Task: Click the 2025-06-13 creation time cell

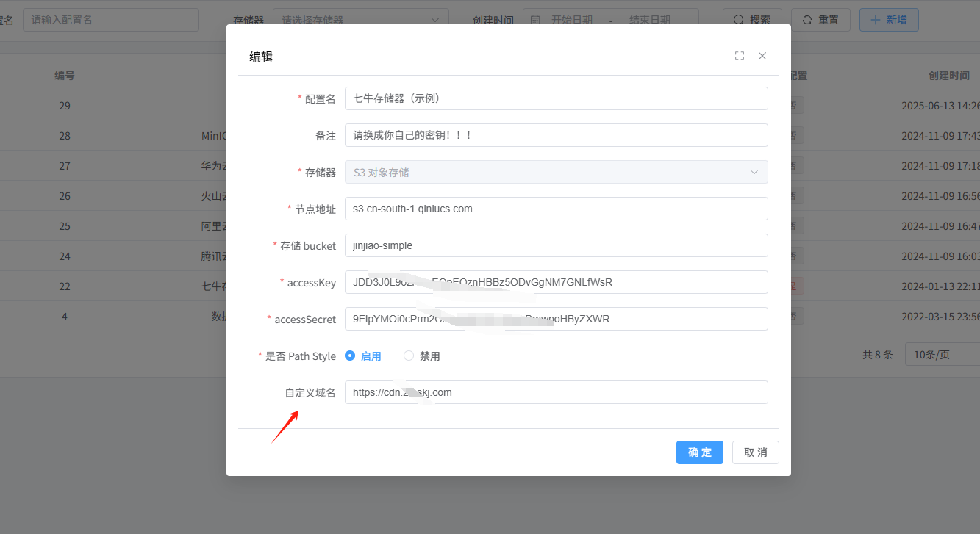Action: tap(941, 106)
